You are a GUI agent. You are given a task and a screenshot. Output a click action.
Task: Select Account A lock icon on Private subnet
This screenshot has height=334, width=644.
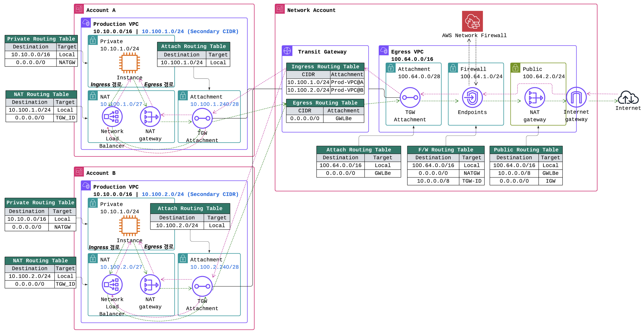pos(93,40)
